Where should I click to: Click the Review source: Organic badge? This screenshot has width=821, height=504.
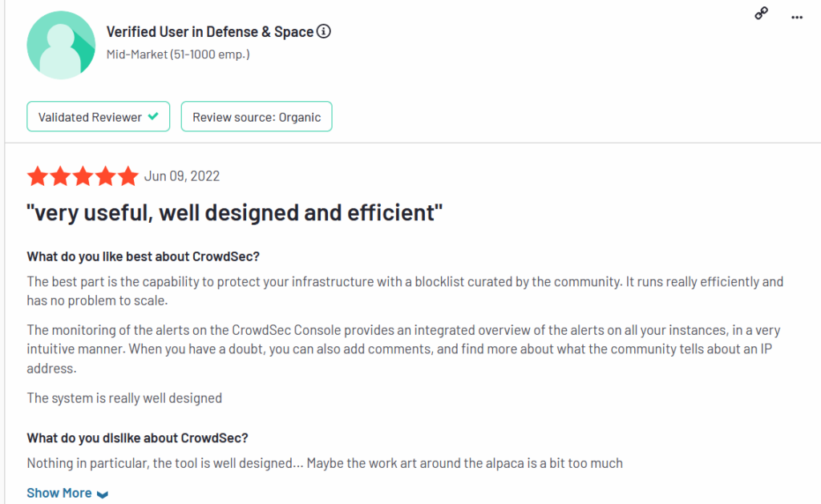[256, 117]
